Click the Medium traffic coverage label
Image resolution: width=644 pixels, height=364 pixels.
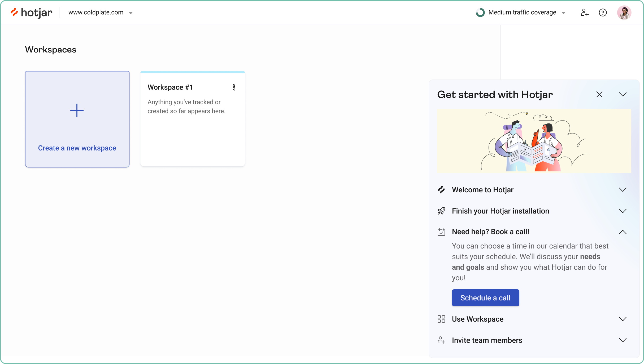522,12
